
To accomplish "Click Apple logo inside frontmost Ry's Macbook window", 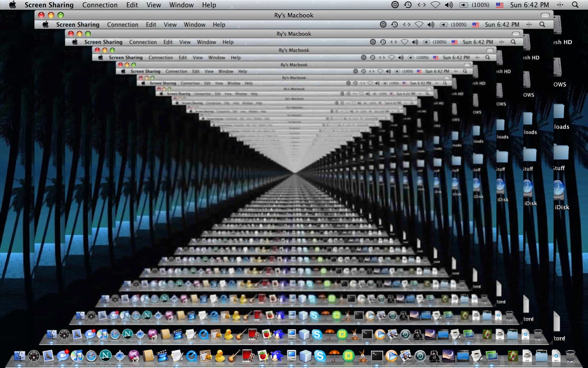I will coord(45,24).
